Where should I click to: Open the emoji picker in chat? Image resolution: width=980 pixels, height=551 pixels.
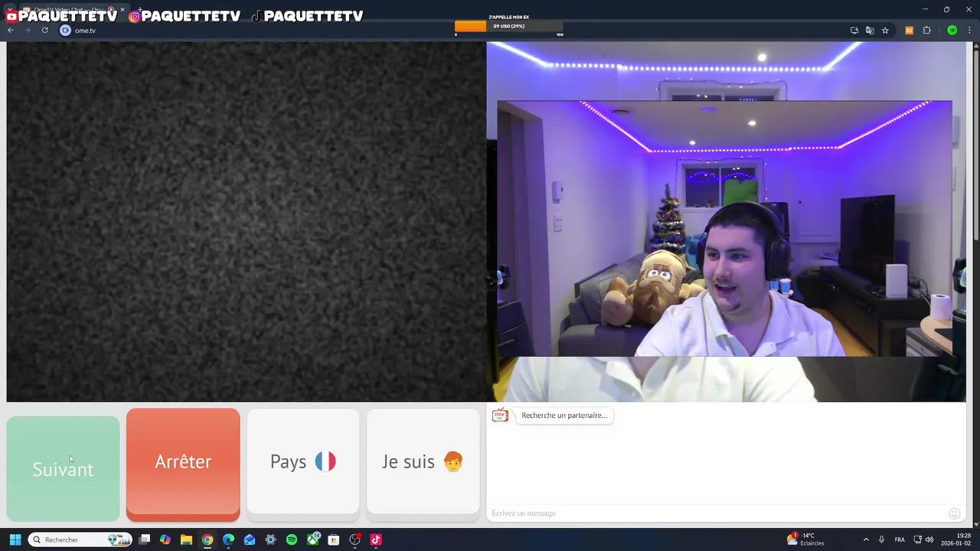[955, 514]
